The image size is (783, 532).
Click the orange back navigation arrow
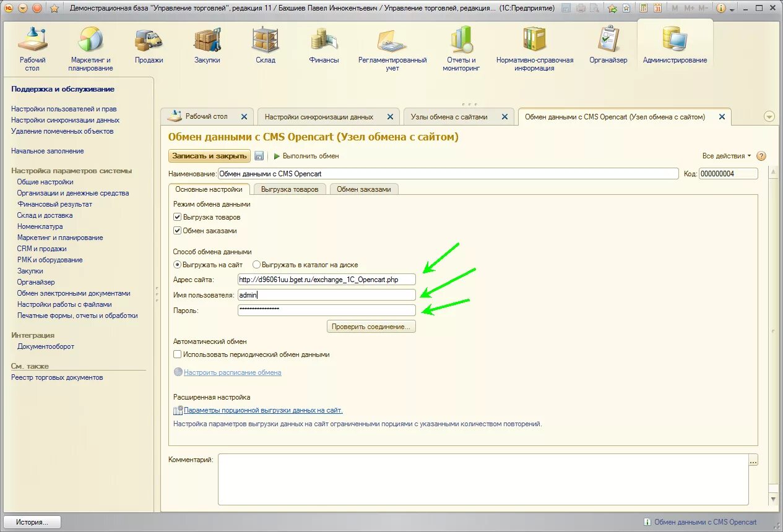coord(23,8)
